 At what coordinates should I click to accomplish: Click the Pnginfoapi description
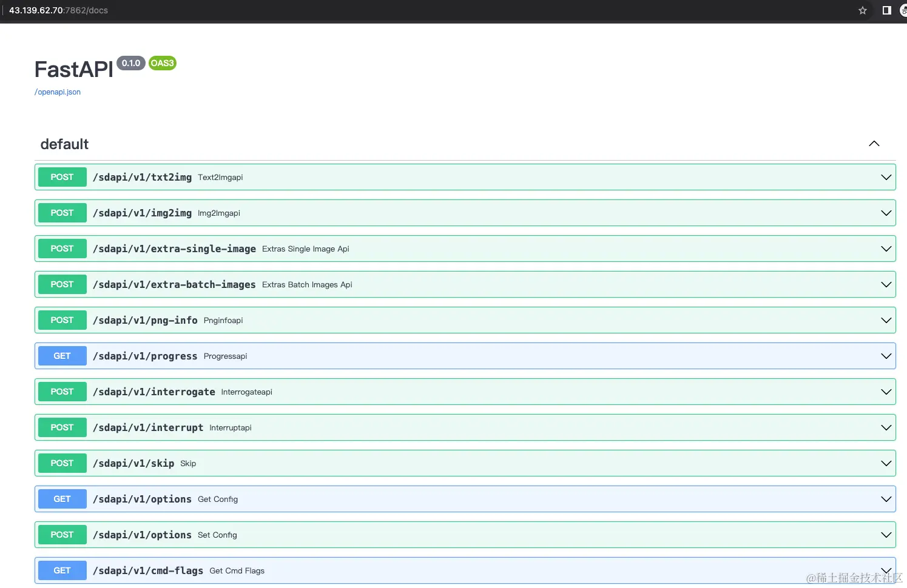pyautogui.click(x=223, y=321)
